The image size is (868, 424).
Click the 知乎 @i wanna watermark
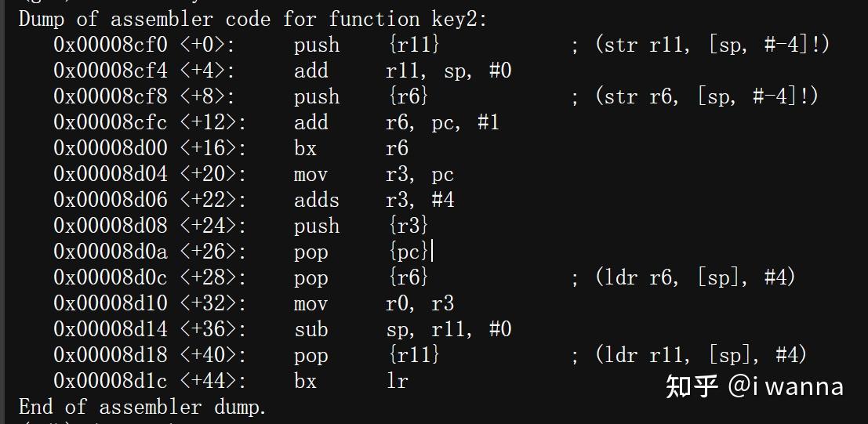pos(754,386)
